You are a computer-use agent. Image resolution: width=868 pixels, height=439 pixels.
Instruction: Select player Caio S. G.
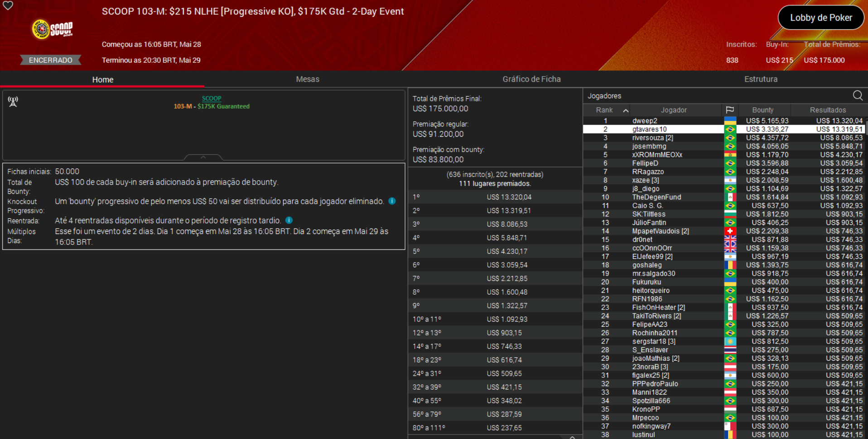pyautogui.click(x=724, y=206)
